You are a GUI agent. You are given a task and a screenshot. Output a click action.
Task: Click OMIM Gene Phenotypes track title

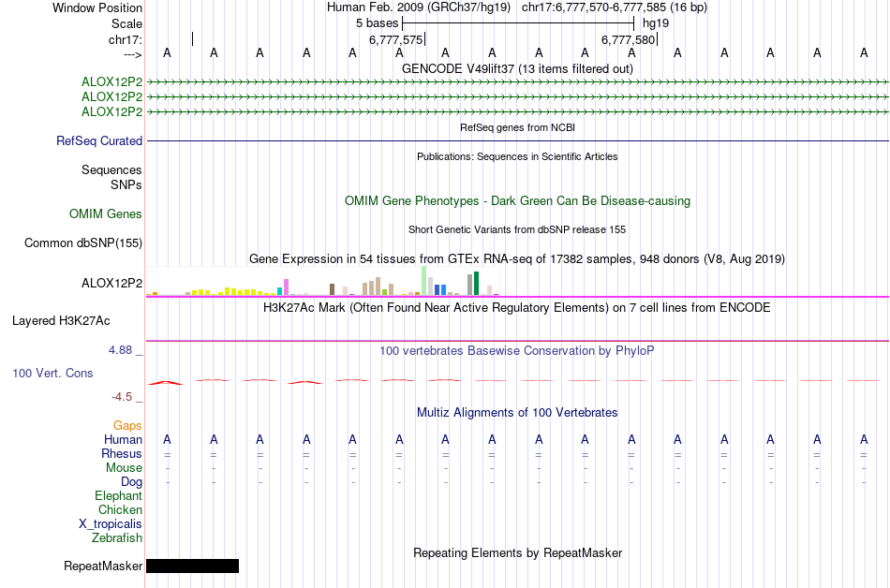pos(517,200)
